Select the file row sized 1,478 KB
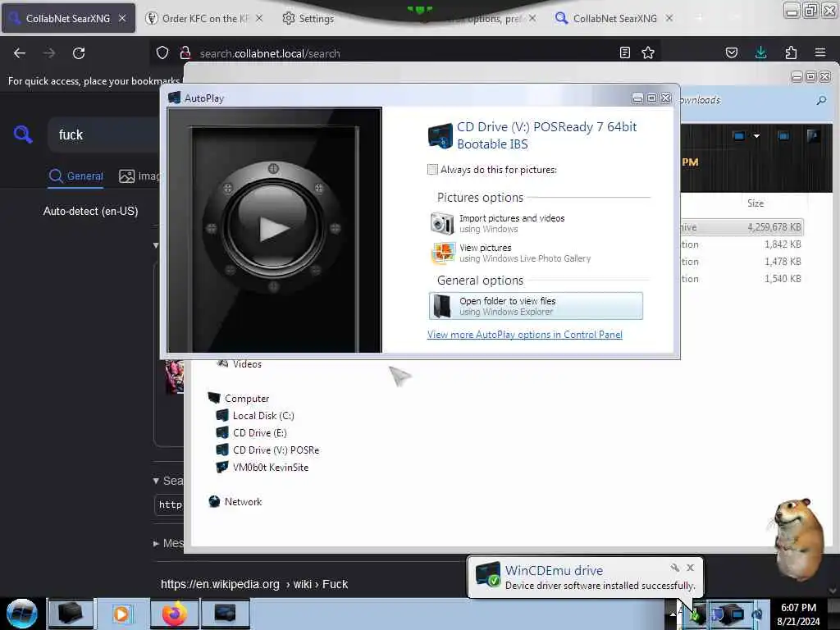 [x=742, y=262]
